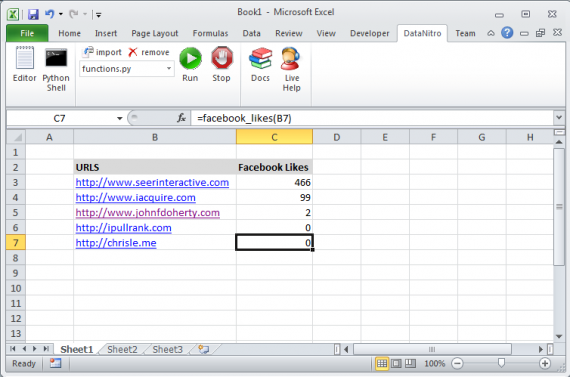Insert a new worksheet tab
The image size is (570, 377).
[204, 349]
